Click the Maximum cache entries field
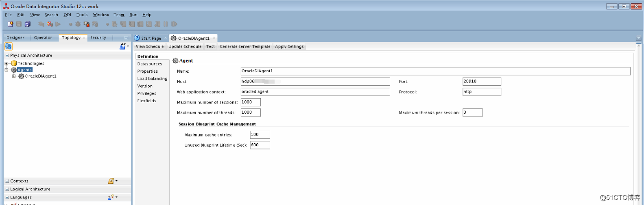 coord(260,135)
